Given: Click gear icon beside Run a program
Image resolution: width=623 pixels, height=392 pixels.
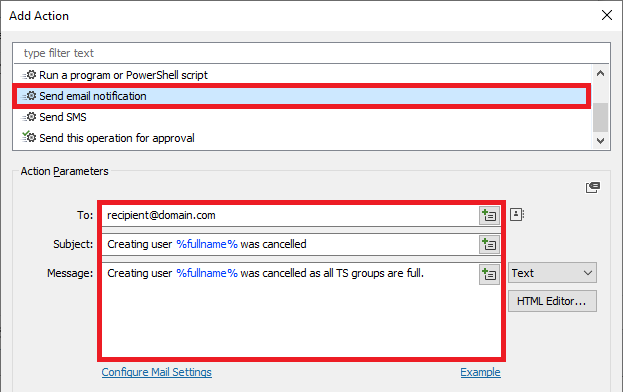Looking at the screenshot, I should coord(29,75).
